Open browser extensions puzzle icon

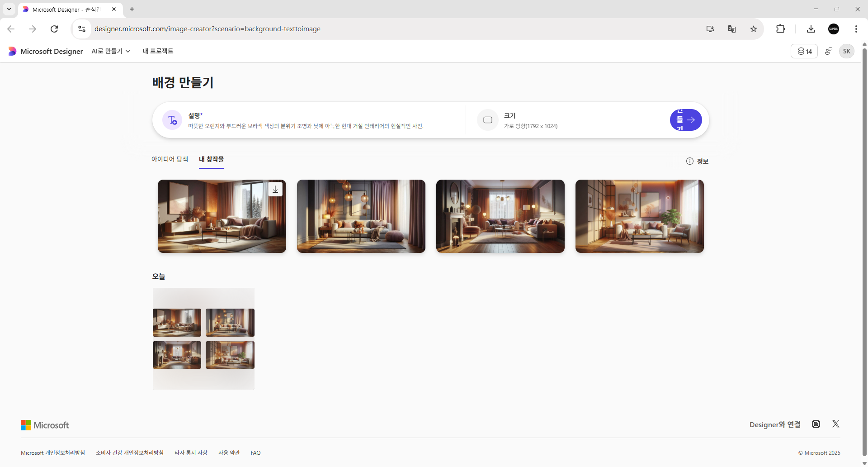click(781, 29)
